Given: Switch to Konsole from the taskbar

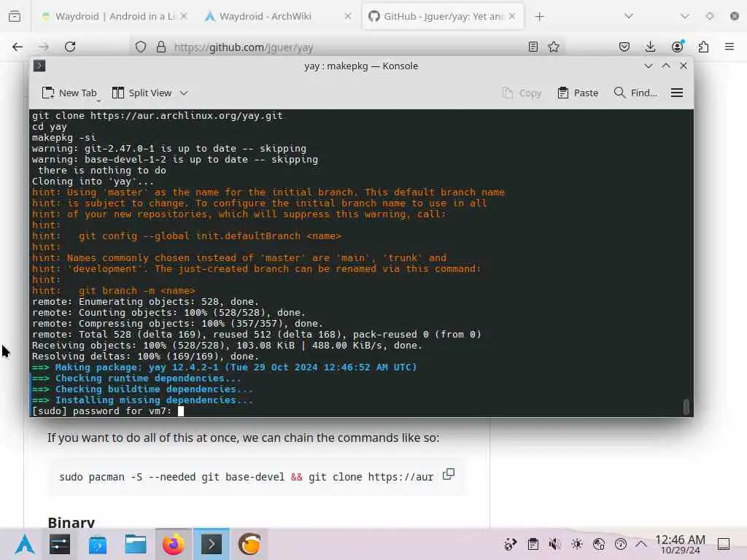Looking at the screenshot, I should coord(212,544).
